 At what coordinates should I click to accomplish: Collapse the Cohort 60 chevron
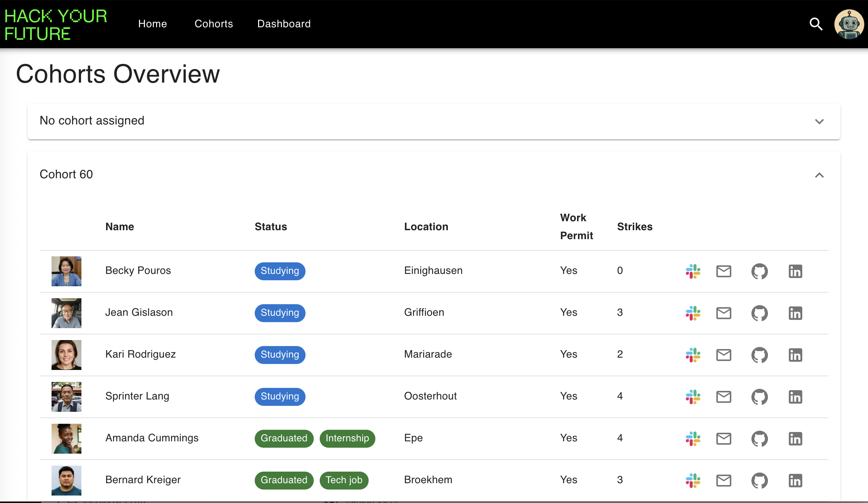point(819,175)
